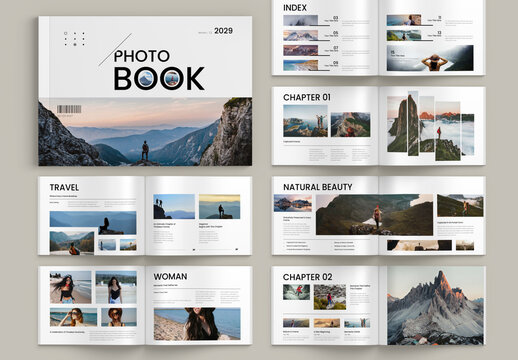Select index photo of woman holding her hat
518x360 pixels.
(x=430, y=58)
